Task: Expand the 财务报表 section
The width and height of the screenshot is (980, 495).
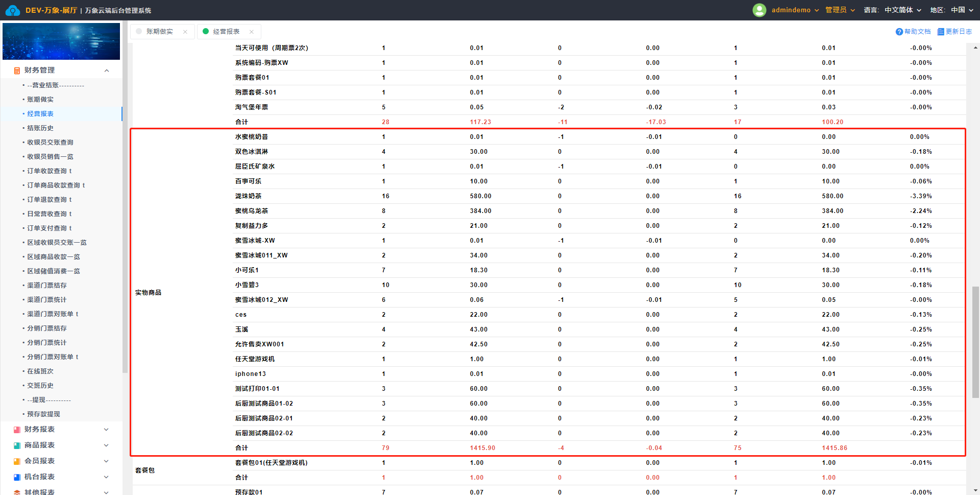Action: pos(106,430)
